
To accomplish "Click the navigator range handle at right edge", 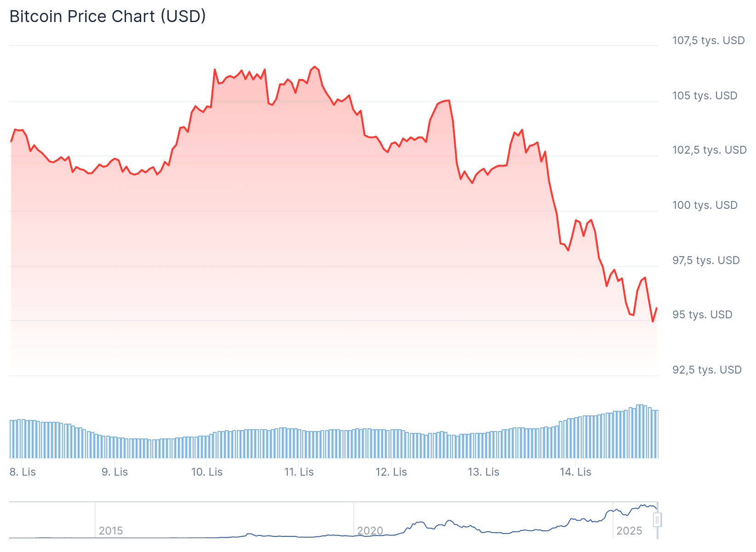I will tap(658, 520).
